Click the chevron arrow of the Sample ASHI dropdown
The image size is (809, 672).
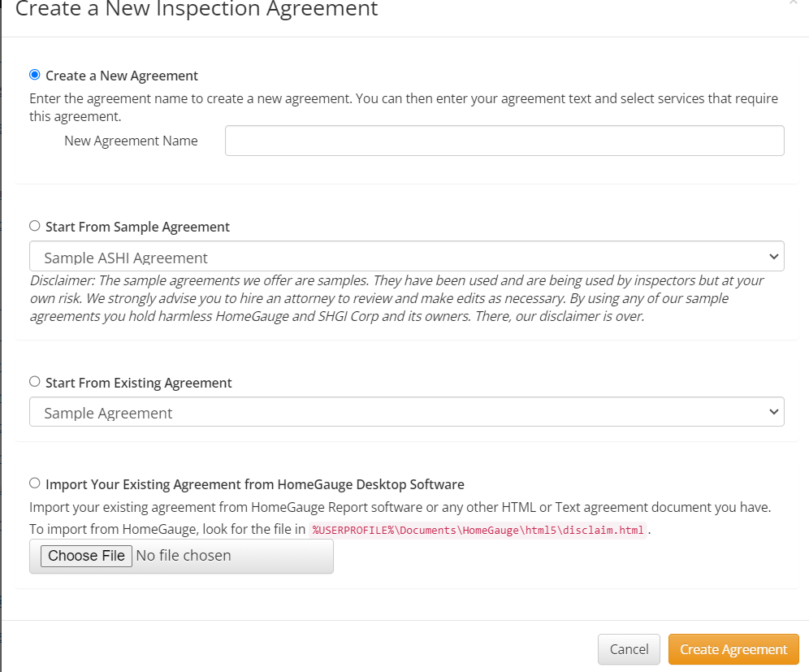pos(772,257)
